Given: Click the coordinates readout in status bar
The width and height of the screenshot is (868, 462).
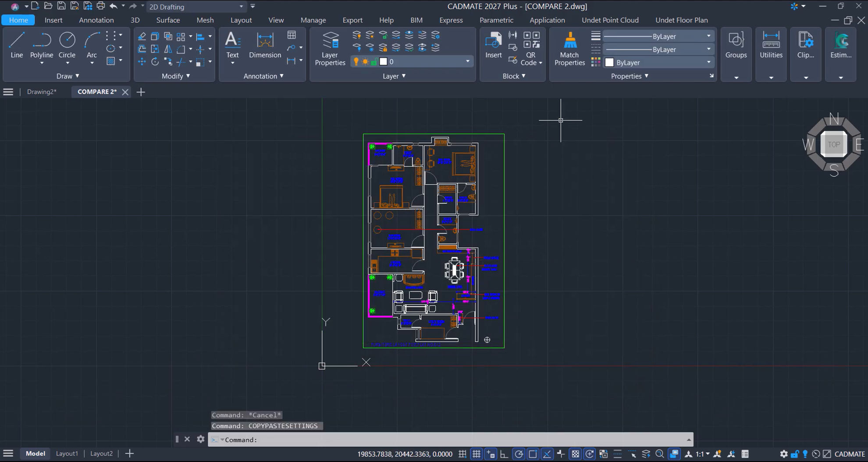Looking at the screenshot, I should (x=405, y=454).
